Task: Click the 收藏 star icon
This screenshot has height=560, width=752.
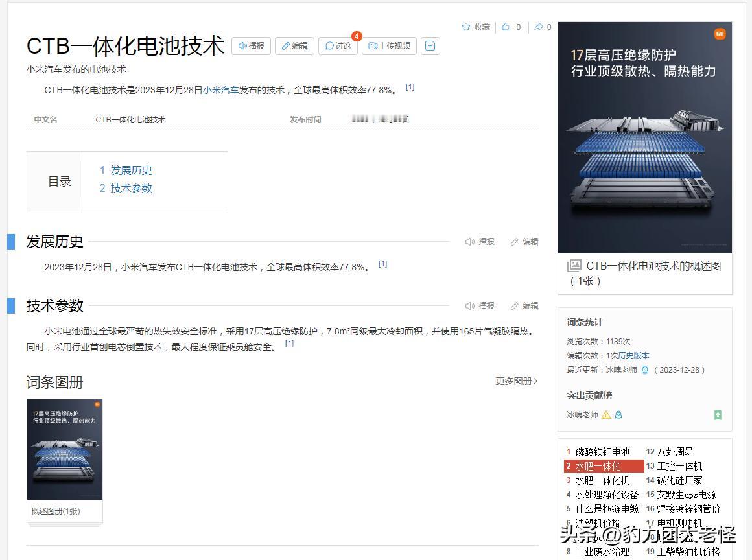Action: point(465,27)
